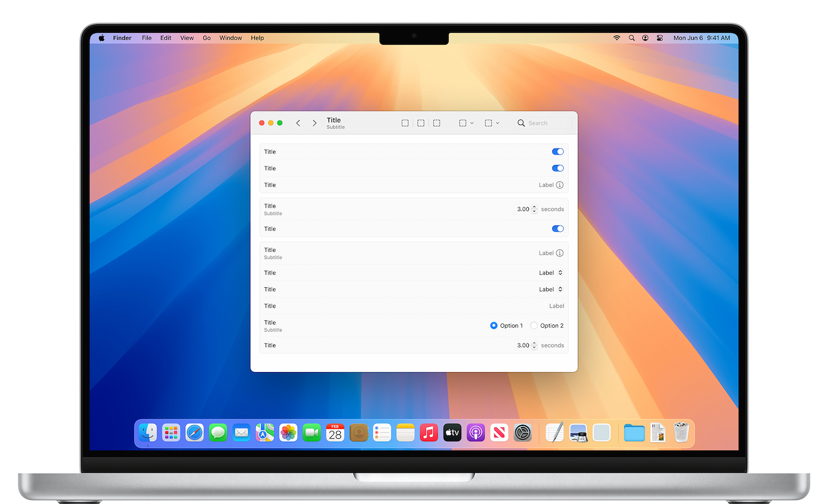Viewport: 827px width, 504px height.
Task: Click the leftmost dashed-square toolbar icon
Action: click(405, 123)
